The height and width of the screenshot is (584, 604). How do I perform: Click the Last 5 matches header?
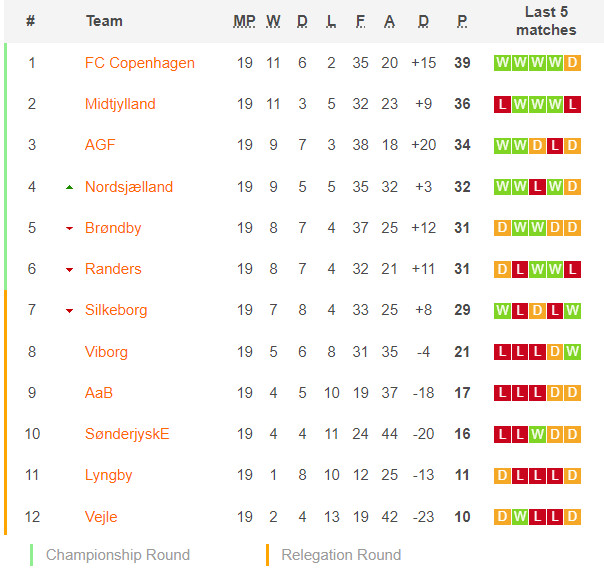coord(546,21)
